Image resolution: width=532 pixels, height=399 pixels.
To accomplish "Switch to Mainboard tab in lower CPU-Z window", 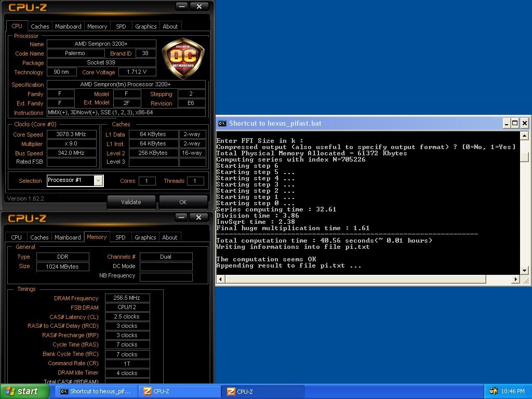I will pyautogui.click(x=68, y=237).
